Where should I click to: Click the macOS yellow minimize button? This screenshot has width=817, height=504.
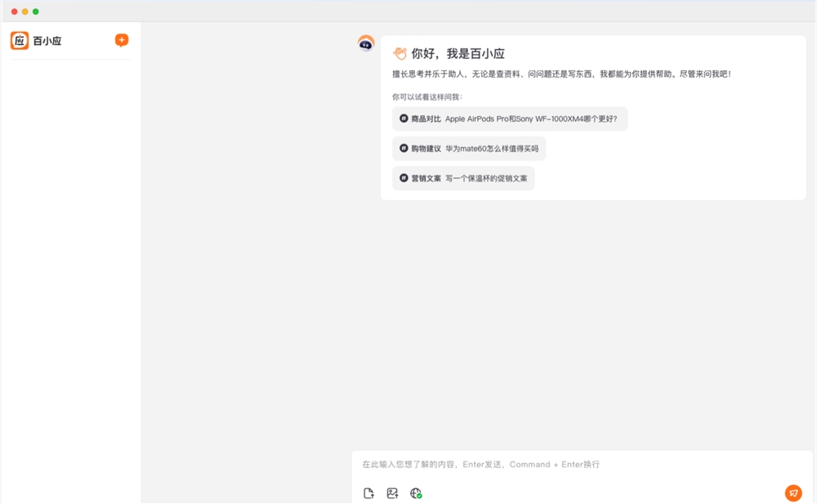(x=23, y=12)
